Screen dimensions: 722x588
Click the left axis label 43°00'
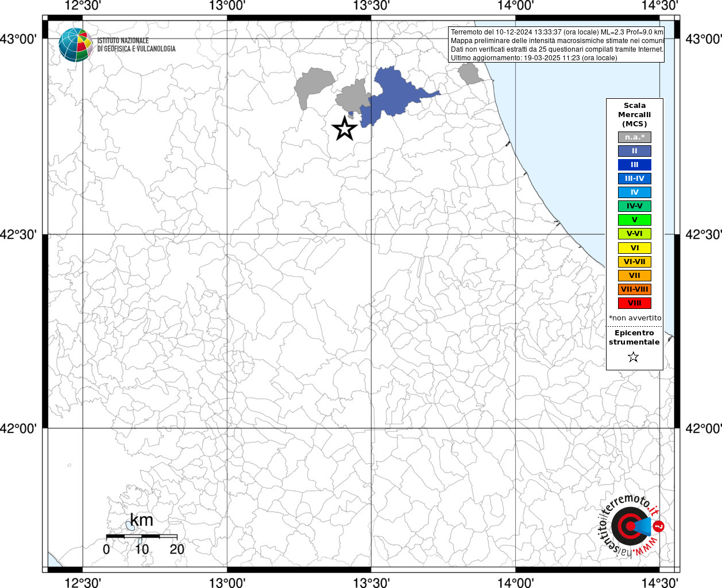[x=19, y=39]
